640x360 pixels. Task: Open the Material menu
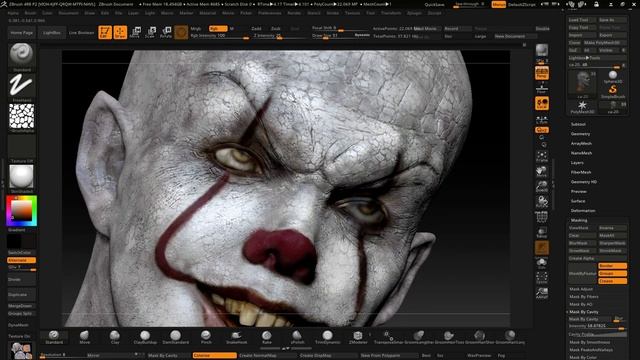click(207, 13)
